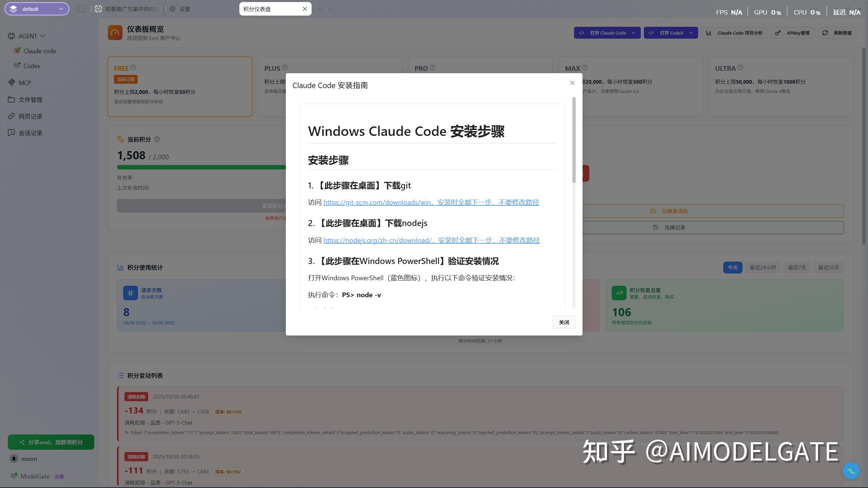This screenshot has height=488, width=868.
Task: Select the 今天 time range
Action: (x=732, y=267)
